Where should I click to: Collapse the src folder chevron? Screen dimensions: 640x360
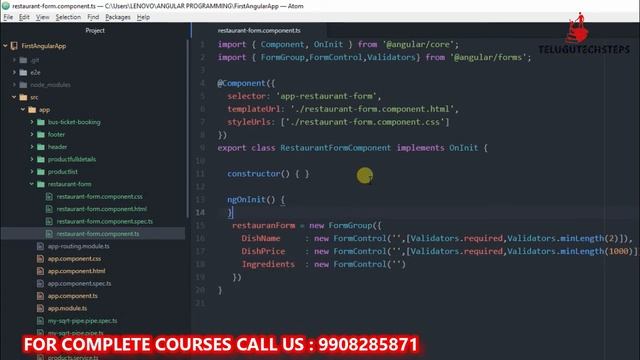point(14,97)
